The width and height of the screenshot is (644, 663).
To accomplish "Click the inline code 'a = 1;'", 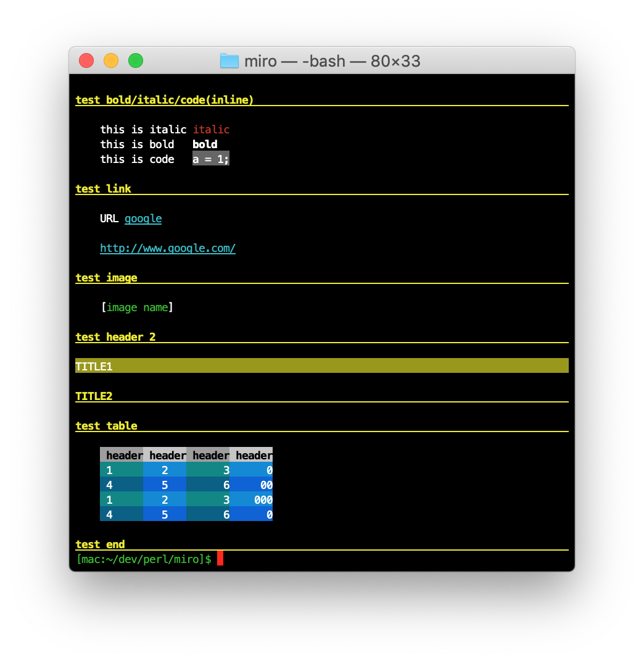I will 211,159.
